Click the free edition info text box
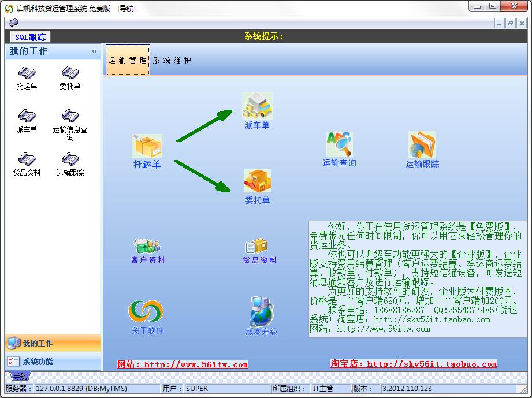 tap(417, 279)
